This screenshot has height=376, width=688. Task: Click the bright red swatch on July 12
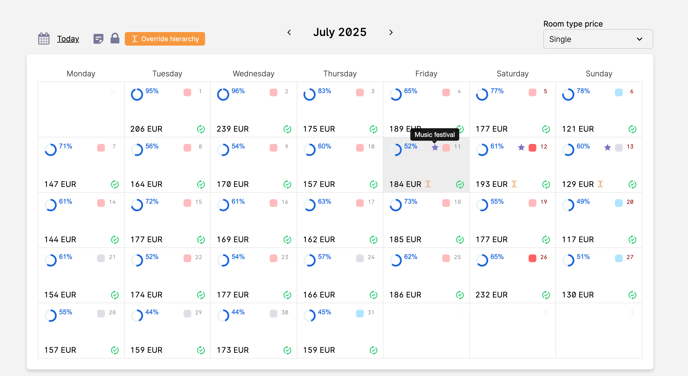tap(532, 147)
